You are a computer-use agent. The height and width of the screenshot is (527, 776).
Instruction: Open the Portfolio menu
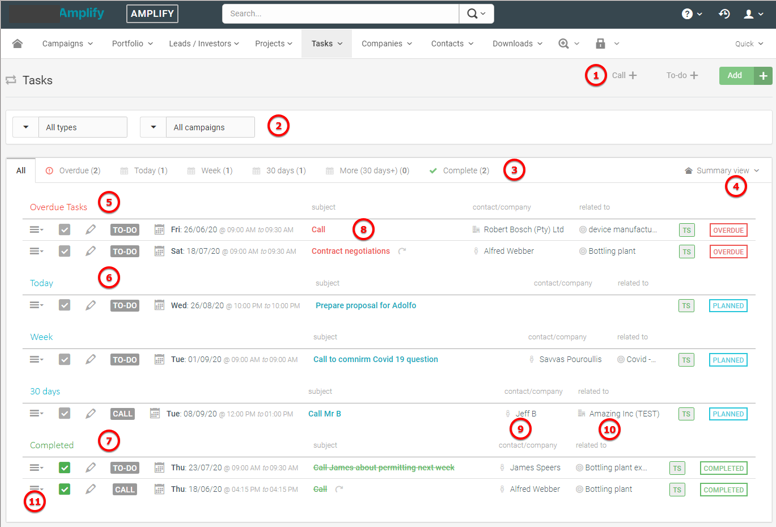tap(132, 44)
